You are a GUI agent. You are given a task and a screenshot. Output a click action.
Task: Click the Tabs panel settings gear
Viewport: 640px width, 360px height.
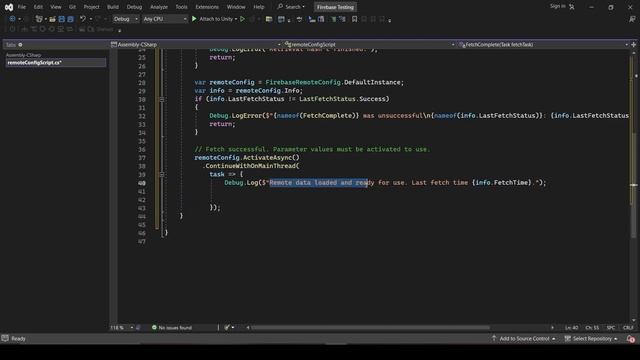(x=20, y=44)
